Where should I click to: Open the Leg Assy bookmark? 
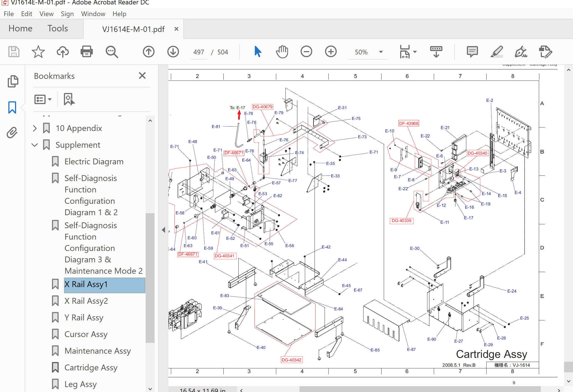point(81,384)
